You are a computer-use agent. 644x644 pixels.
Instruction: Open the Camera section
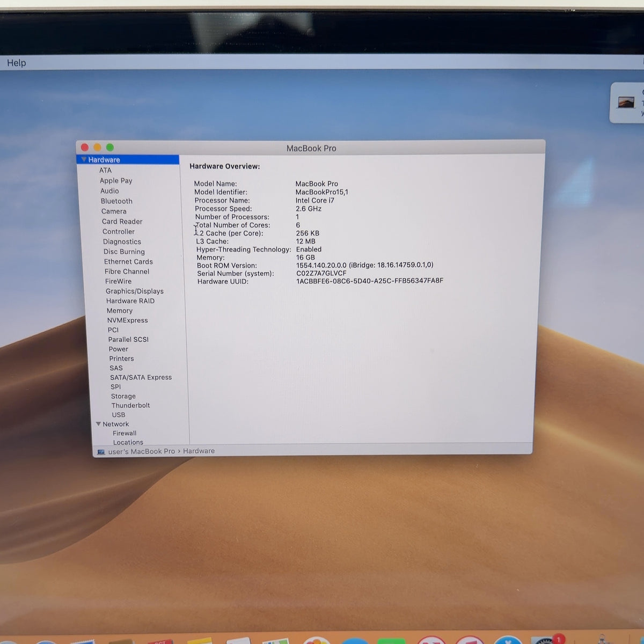[114, 211]
